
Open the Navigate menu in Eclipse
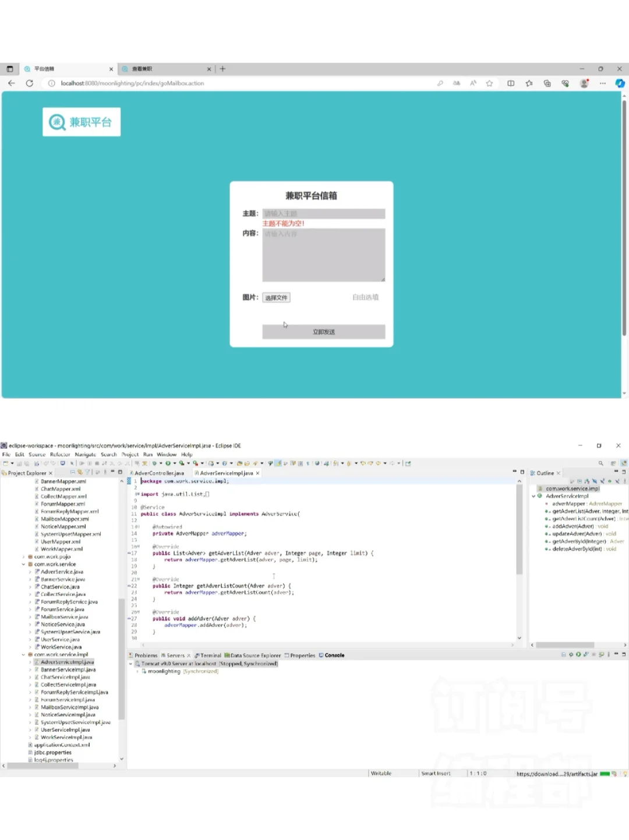[x=85, y=455]
